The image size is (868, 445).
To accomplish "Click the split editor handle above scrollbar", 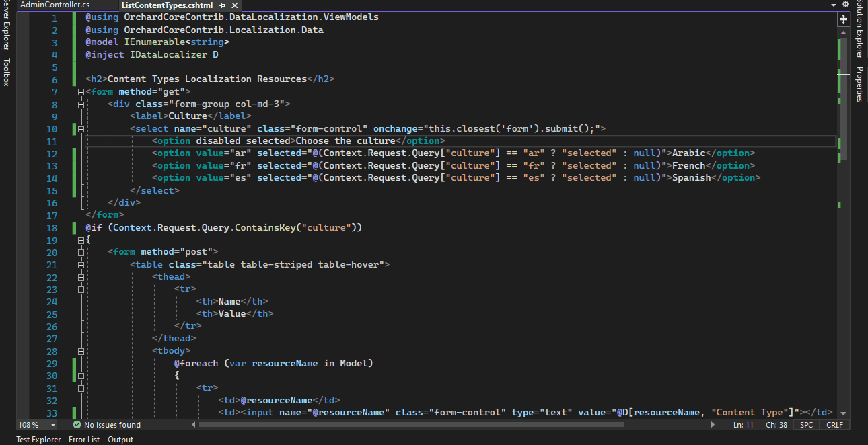I will pos(842,19).
